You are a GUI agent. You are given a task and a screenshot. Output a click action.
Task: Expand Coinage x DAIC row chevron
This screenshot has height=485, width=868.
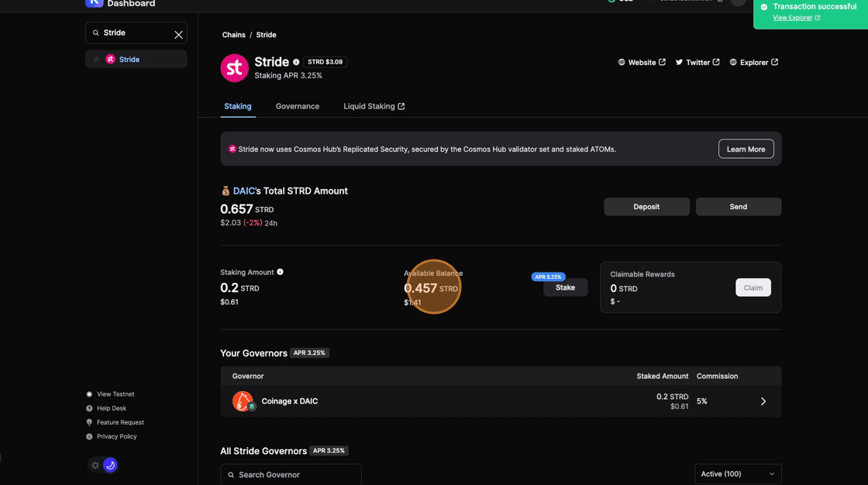click(763, 401)
